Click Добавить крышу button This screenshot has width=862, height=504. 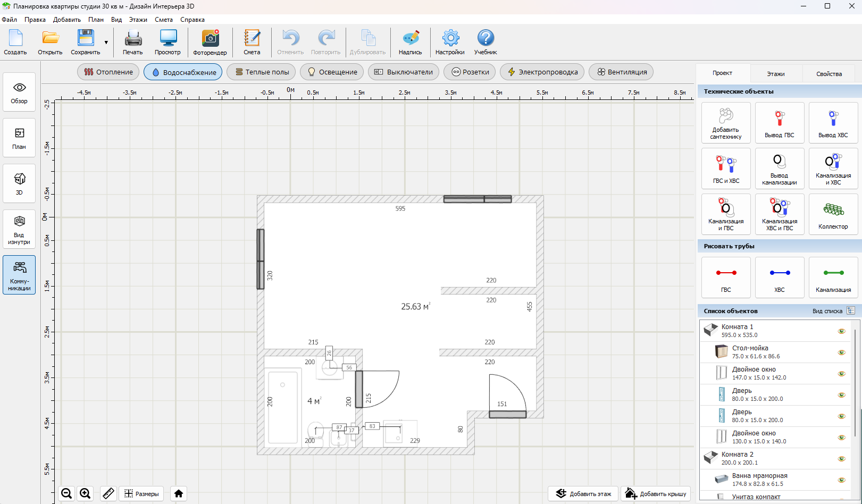656,494
